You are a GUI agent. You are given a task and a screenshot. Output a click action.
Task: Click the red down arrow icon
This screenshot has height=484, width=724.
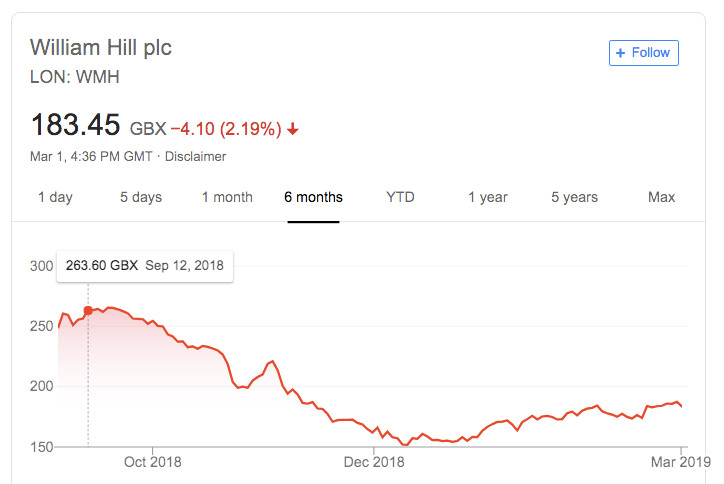(293, 129)
